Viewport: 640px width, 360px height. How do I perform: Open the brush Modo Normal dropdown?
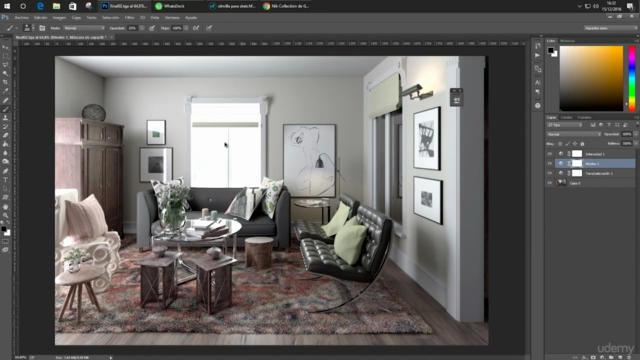(84, 28)
